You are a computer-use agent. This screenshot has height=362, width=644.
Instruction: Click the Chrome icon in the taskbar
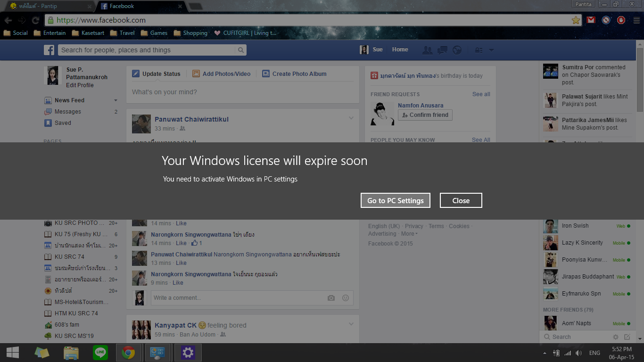[128, 353]
